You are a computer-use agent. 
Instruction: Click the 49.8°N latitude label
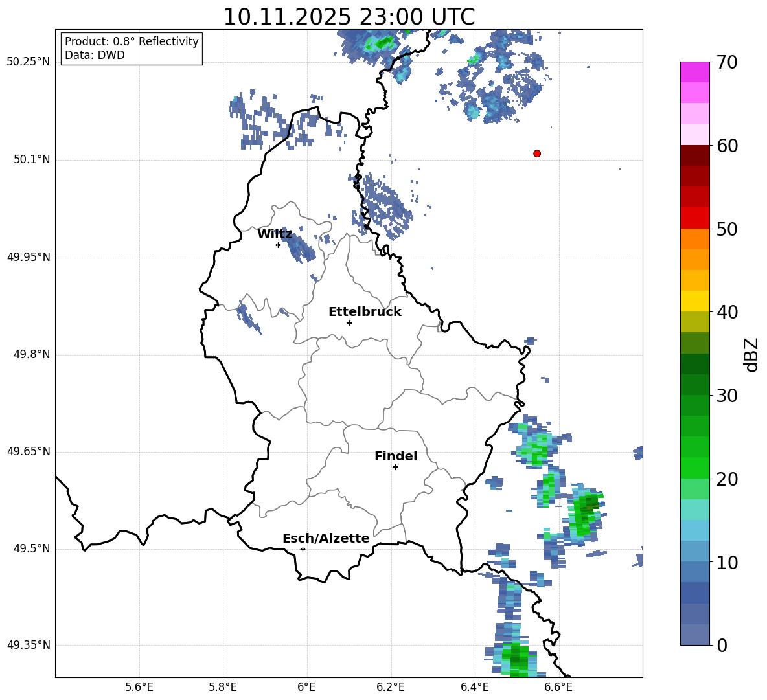tap(32, 354)
